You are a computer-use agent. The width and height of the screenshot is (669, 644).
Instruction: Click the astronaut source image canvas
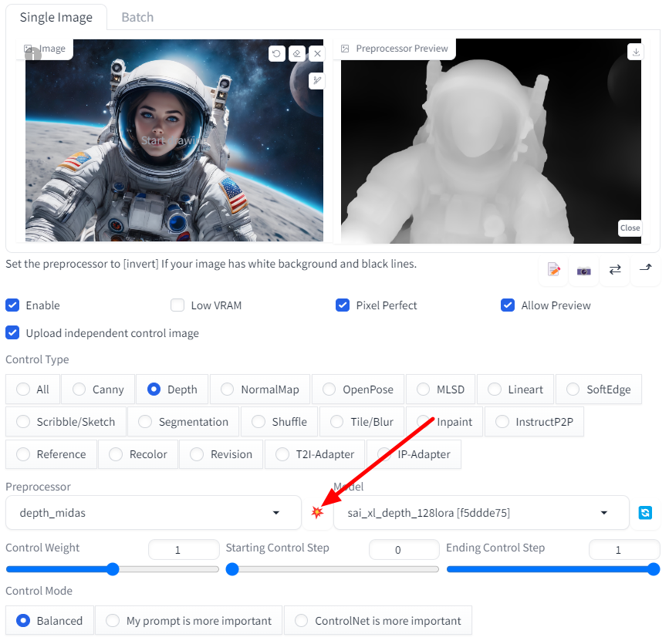pos(174,140)
